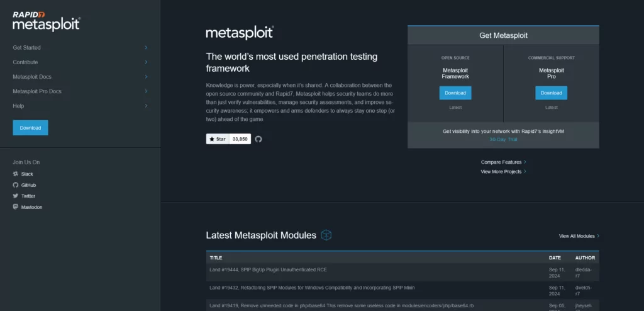
Task: Click the Join Us On heading
Action: 26,162
